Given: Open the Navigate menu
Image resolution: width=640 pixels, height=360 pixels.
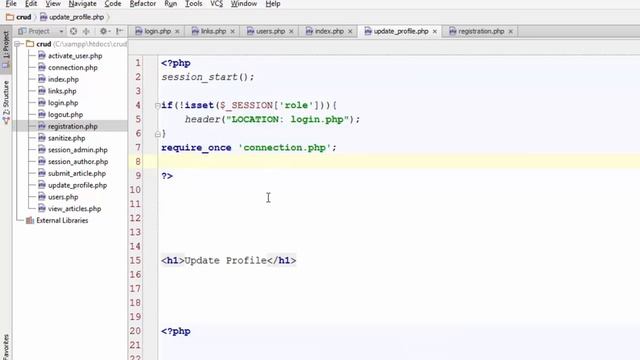Looking at the screenshot, I should [82, 4].
